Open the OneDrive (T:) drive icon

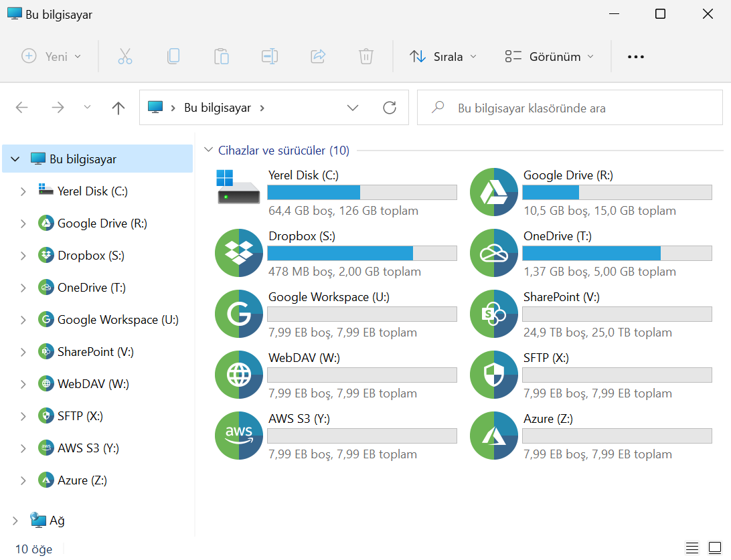tap(494, 253)
